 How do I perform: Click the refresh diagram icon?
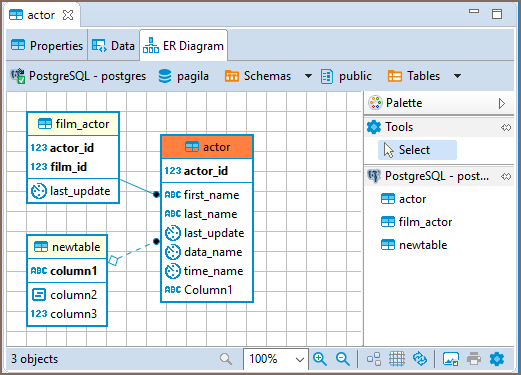click(x=420, y=359)
